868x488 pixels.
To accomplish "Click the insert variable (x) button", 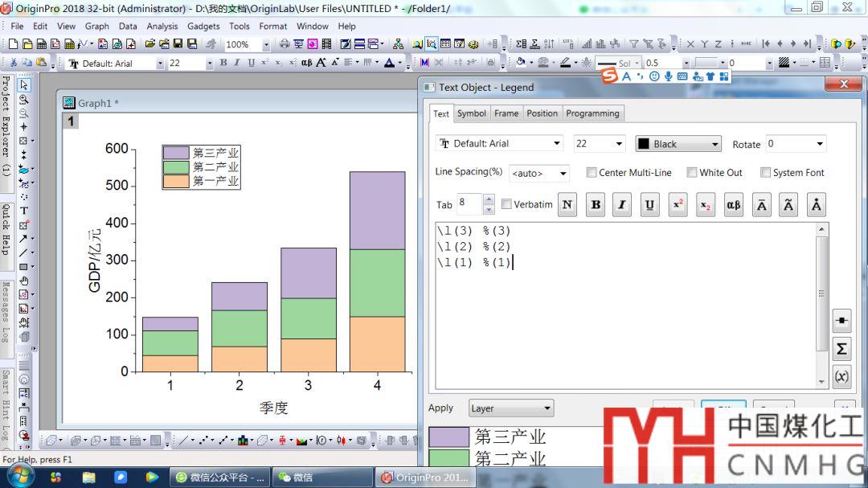I will click(x=841, y=377).
